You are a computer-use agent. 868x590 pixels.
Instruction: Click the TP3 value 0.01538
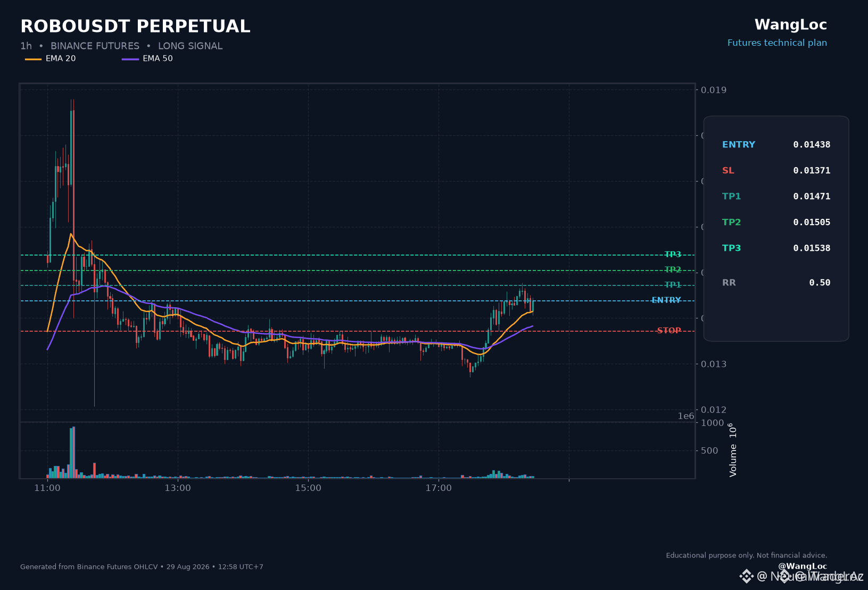pyautogui.click(x=812, y=248)
